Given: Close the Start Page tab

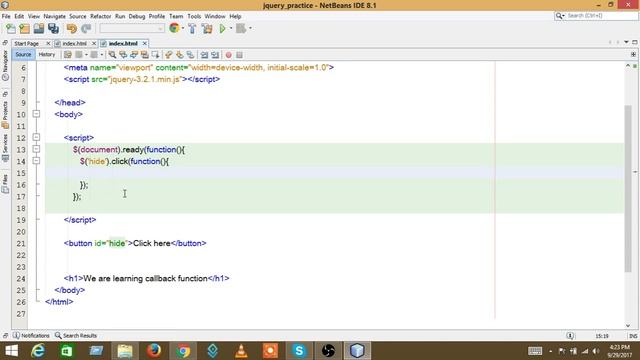Looking at the screenshot, I should coord(48,43).
